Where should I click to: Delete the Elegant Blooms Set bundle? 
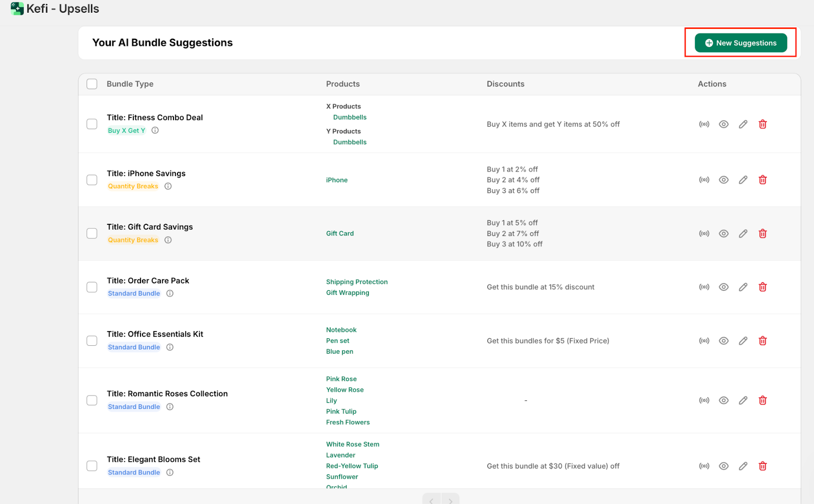(763, 466)
